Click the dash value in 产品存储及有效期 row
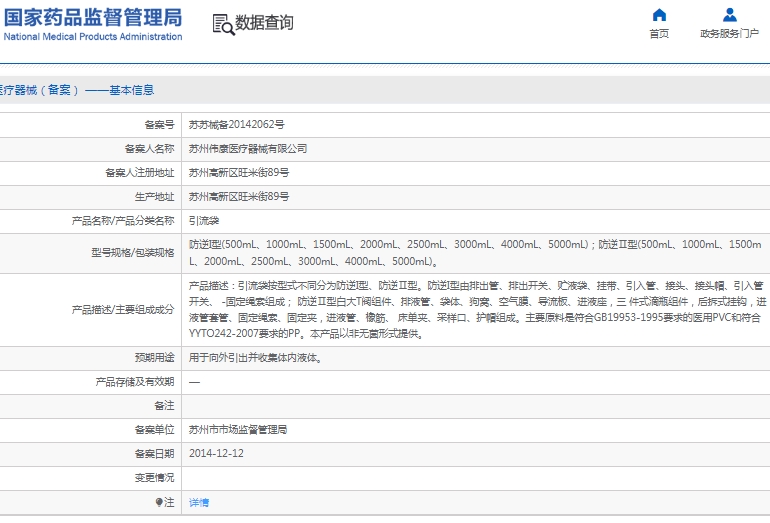 194,382
